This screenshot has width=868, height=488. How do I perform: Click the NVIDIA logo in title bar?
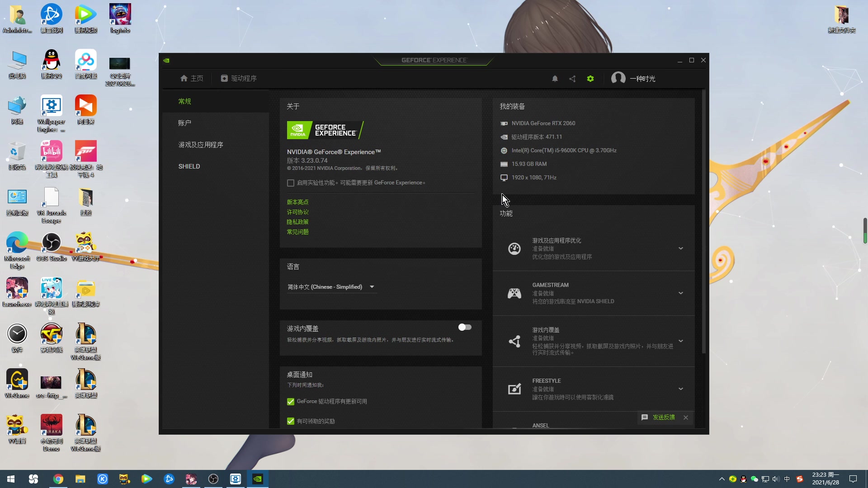(166, 60)
